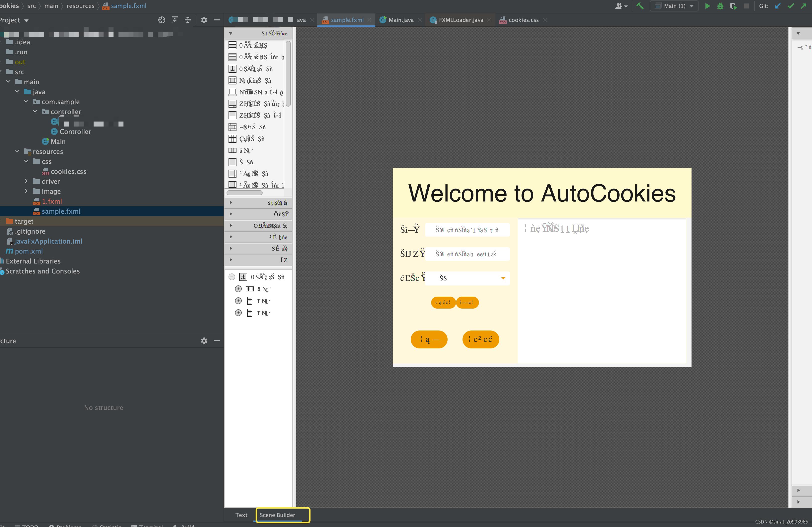Open the Main (1) run configuration dropdown

click(x=674, y=6)
